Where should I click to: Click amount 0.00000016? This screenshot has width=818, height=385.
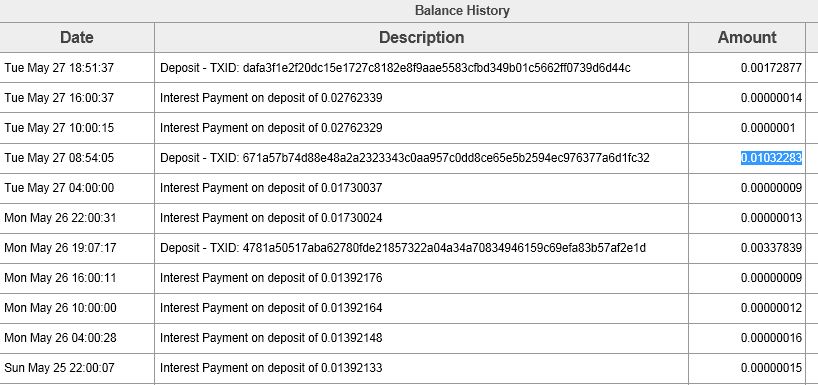coord(771,338)
